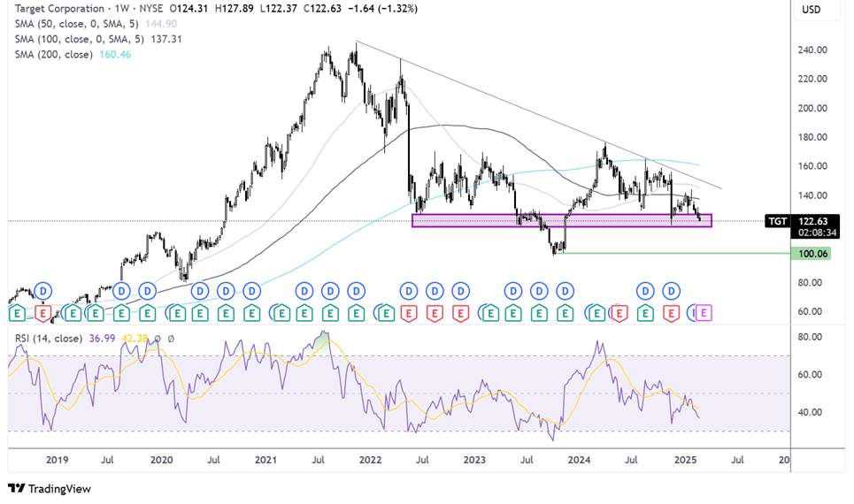Click the dividend D marker near August 2024
854x504 pixels.
click(645, 291)
